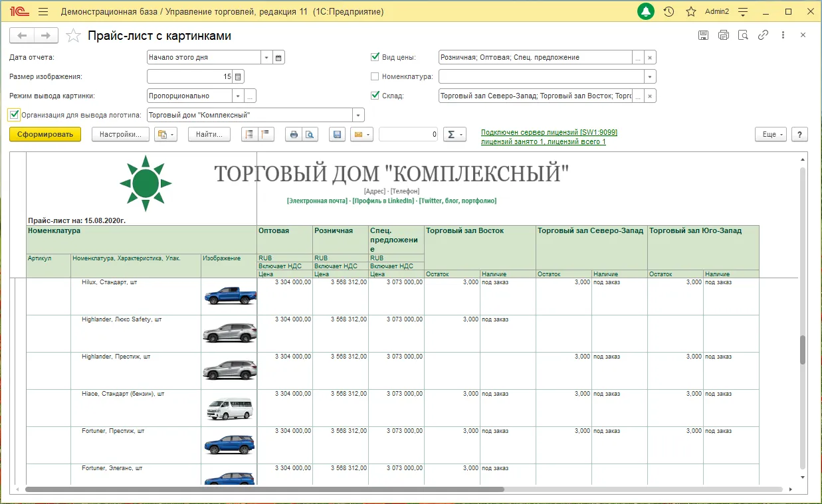822x504 pixels.
Task: Click the Hilux pickup truck thumbnail
Action: tap(229, 295)
